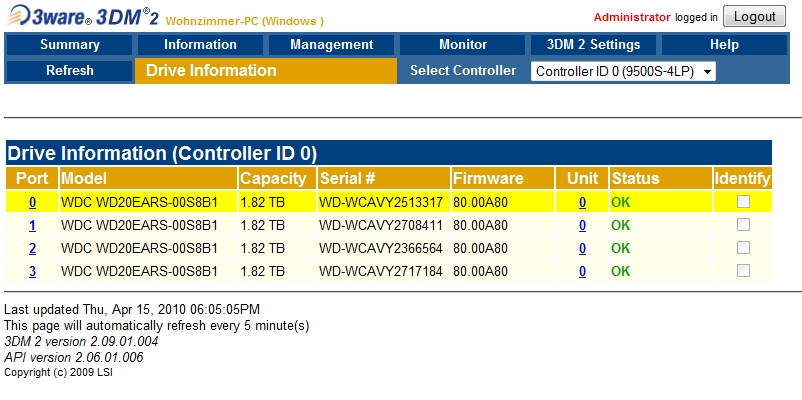Open Unit 0 link for serial WD-WCAVY2717184
Image resolution: width=802 pixels, height=400 pixels.
click(582, 271)
